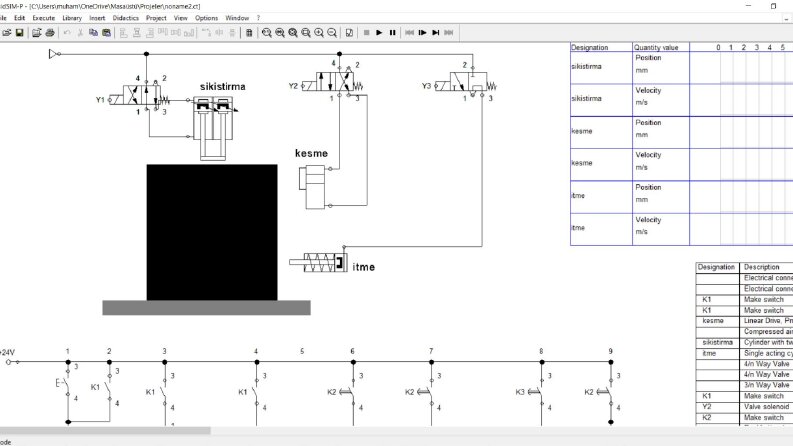Click the 'sikistirma' cylinder label
Screen dimensions: 793x446
point(223,86)
